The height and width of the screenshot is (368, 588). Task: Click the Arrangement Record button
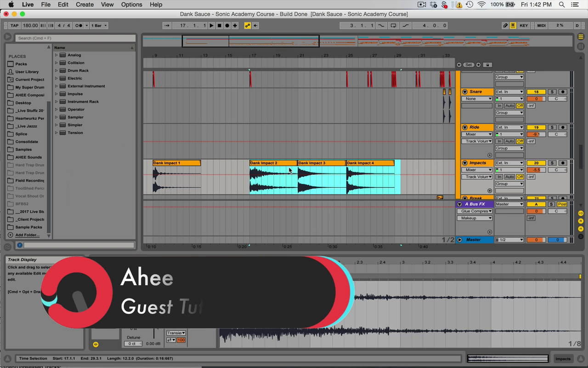pos(227,26)
